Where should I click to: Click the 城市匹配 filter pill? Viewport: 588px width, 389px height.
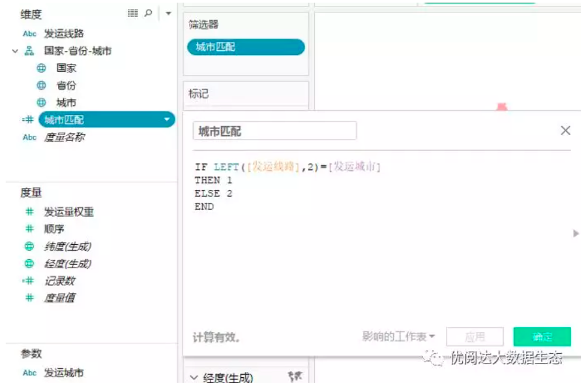(245, 47)
